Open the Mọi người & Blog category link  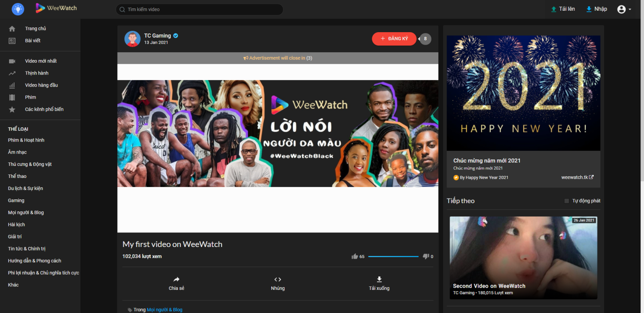pyautogui.click(x=164, y=310)
